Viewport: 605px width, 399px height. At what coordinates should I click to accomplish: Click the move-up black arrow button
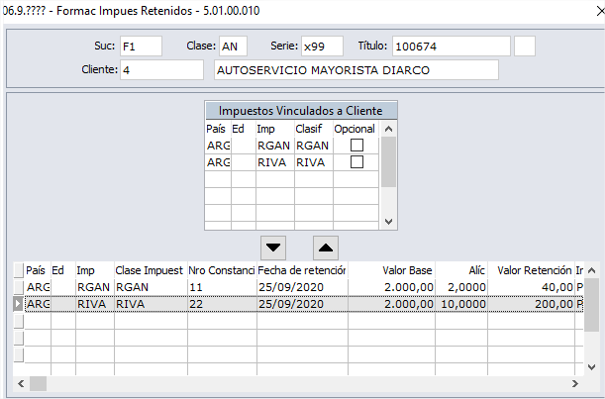326,248
